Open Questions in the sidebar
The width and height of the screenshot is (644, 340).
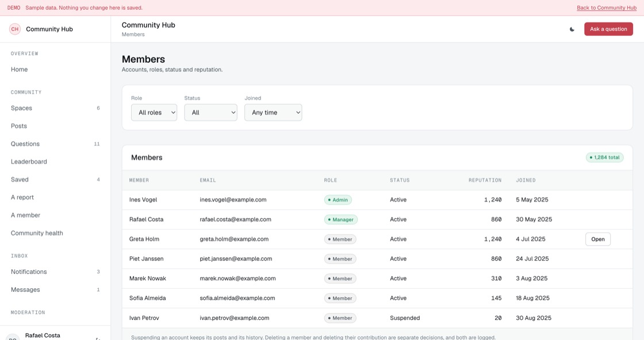tap(55, 144)
